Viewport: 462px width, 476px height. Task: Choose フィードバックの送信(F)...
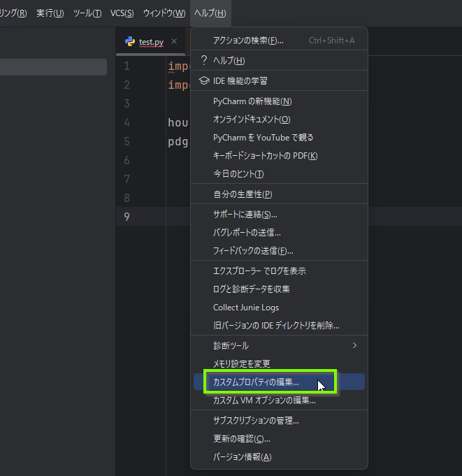(279, 251)
